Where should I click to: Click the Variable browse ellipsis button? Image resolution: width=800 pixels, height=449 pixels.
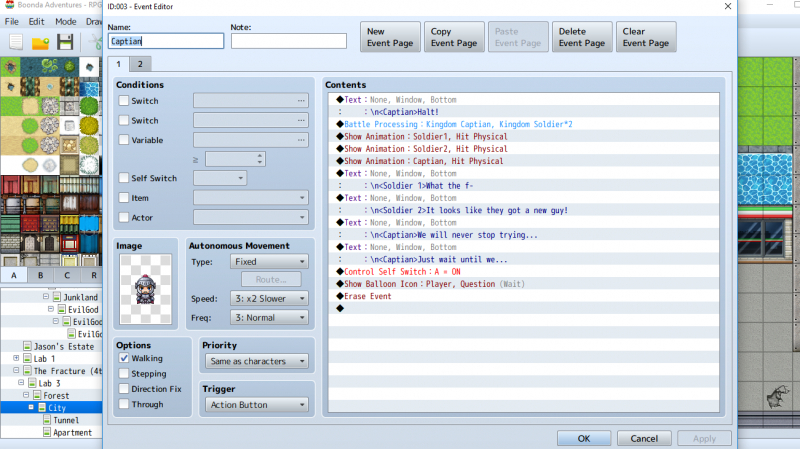tap(302, 140)
